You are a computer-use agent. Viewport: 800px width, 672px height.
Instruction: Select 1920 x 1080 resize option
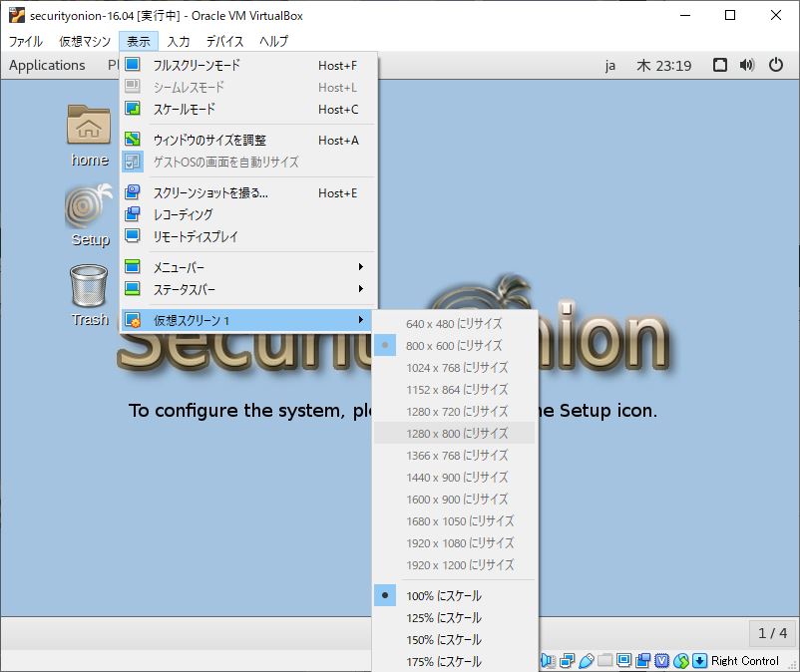(x=455, y=543)
